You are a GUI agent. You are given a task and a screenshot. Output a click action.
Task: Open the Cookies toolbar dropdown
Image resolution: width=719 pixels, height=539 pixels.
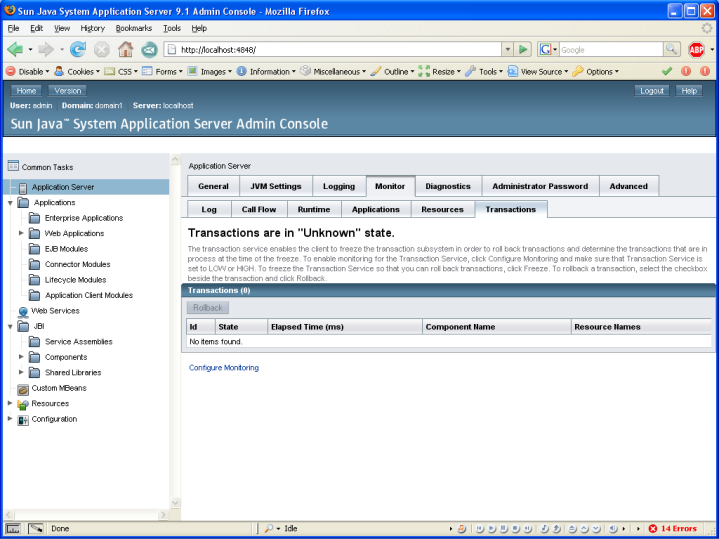click(x=77, y=72)
